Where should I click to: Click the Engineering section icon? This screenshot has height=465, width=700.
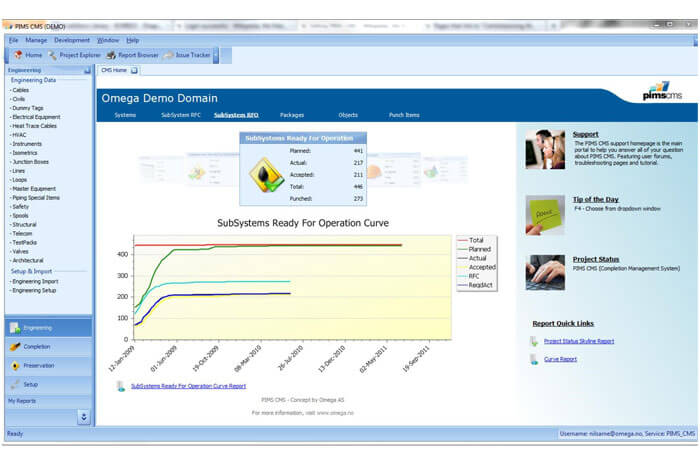point(15,328)
